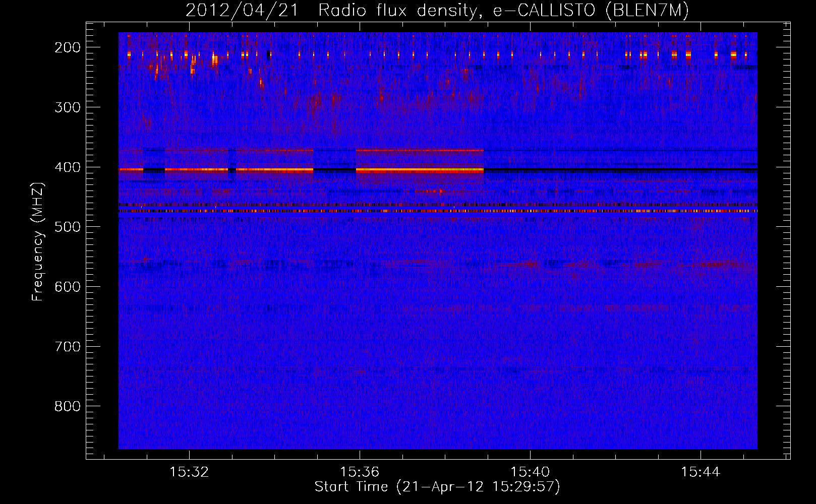The image size is (816, 504).
Task: Select the 300 frequency axis label
Action: [67, 107]
